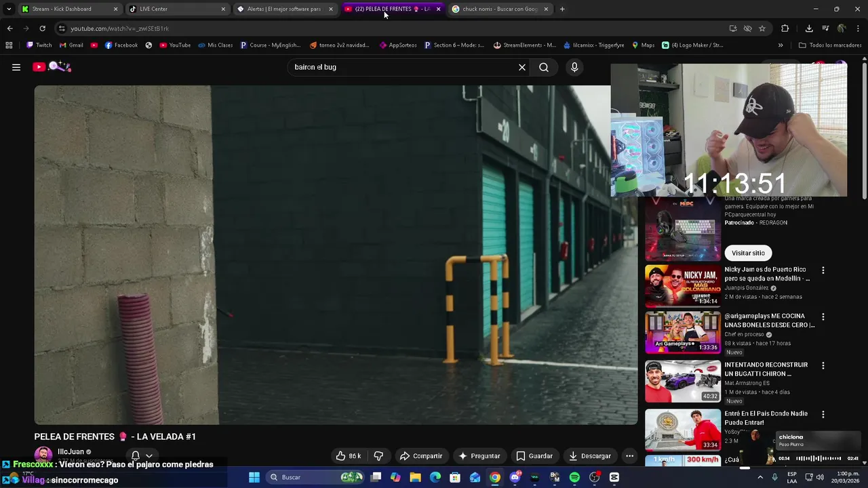The image size is (868, 488).
Task: Open the YouTube hamburger guide menu
Action: click(16, 67)
